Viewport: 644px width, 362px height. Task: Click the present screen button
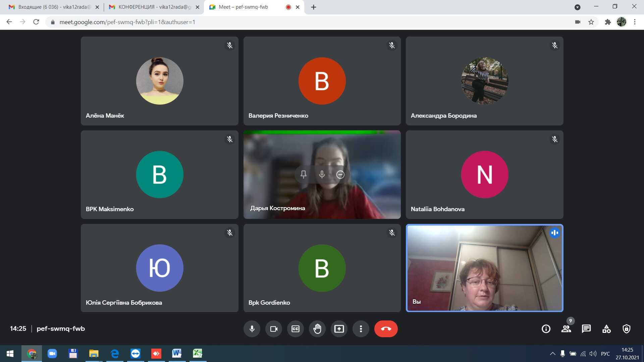coord(339,329)
